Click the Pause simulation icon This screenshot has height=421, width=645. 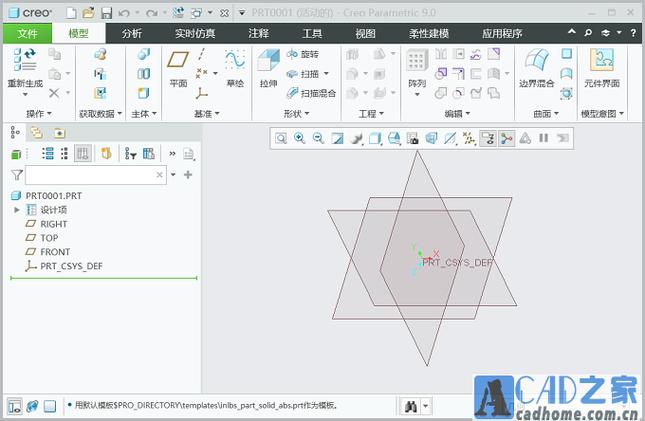tap(544, 138)
